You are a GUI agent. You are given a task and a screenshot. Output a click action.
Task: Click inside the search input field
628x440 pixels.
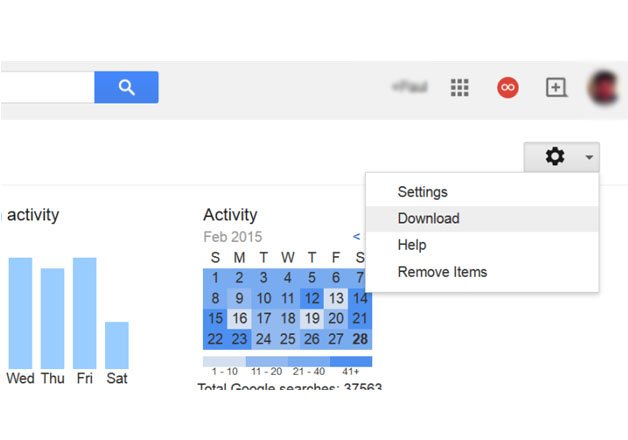pos(46,87)
